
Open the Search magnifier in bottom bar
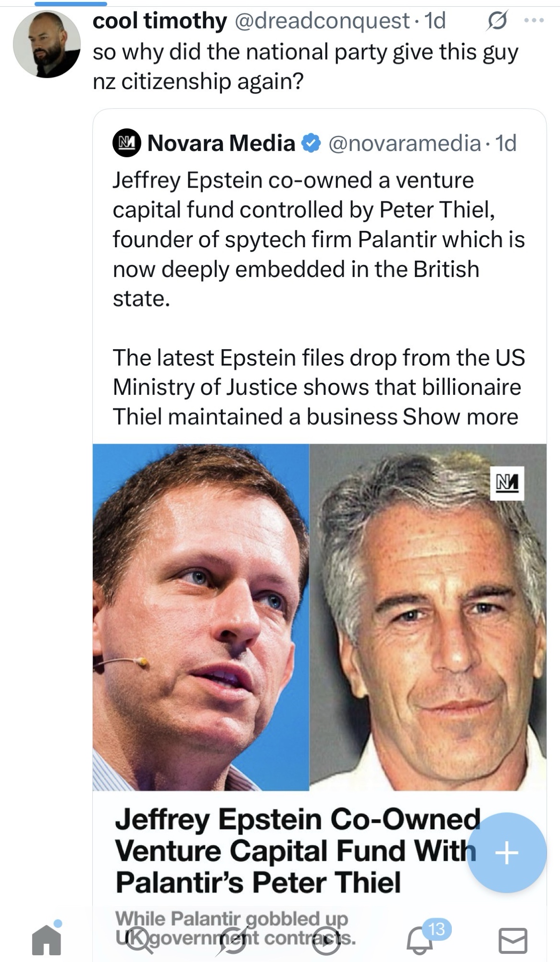(139, 939)
